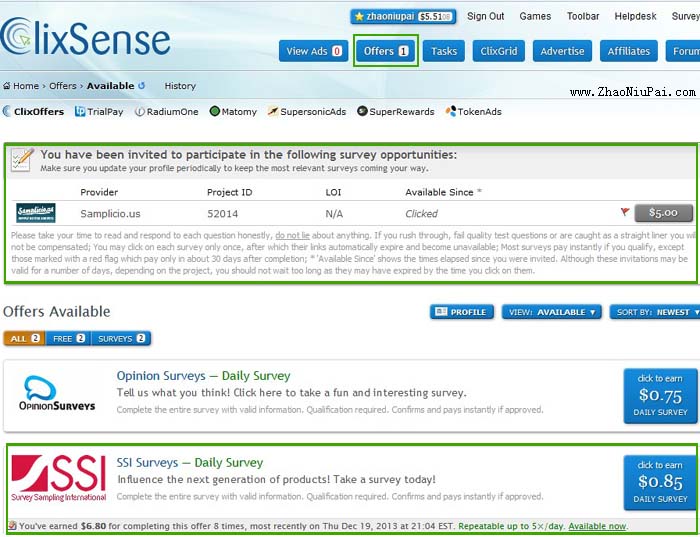700x537 pixels.
Task: Click to earn $0.75 daily survey
Action: click(x=660, y=395)
